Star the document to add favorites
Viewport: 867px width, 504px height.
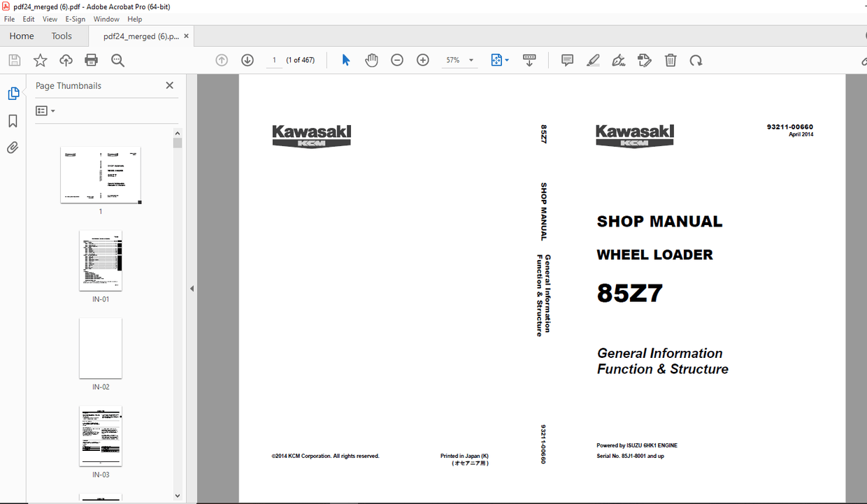coord(40,60)
